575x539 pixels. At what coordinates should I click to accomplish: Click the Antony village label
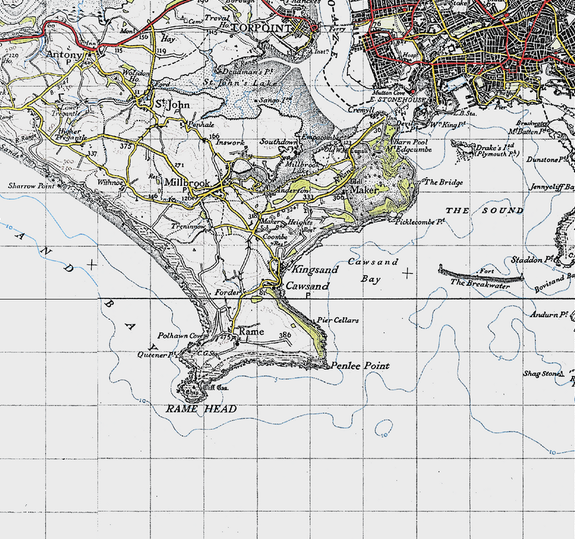[x=65, y=55]
